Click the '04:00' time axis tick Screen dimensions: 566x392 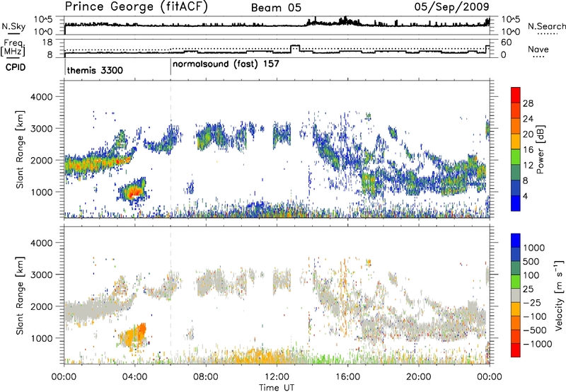135,377
